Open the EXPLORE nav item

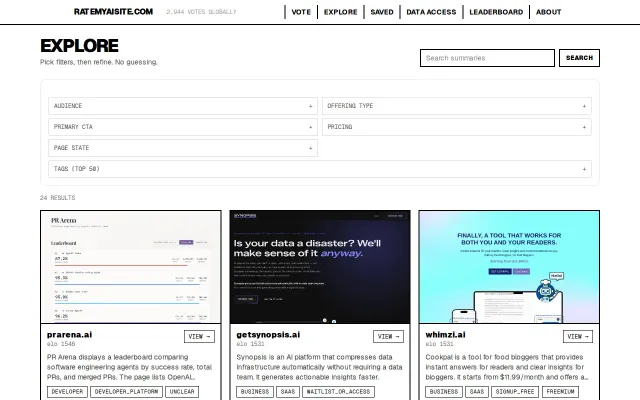tap(340, 12)
